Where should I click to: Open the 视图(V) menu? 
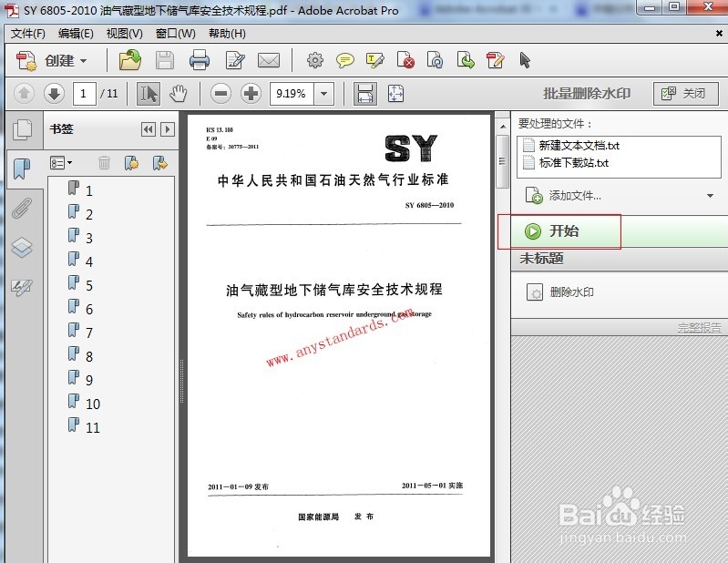125,34
